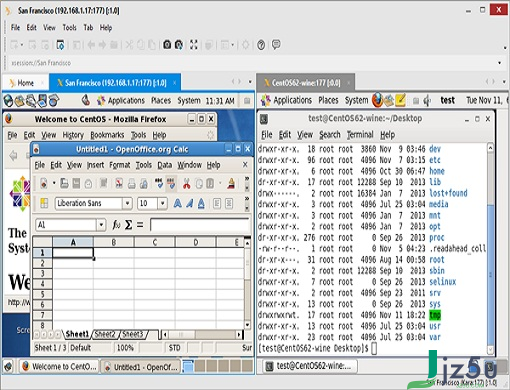
Task: Click the STD selection mode status field
Action: click(x=174, y=348)
